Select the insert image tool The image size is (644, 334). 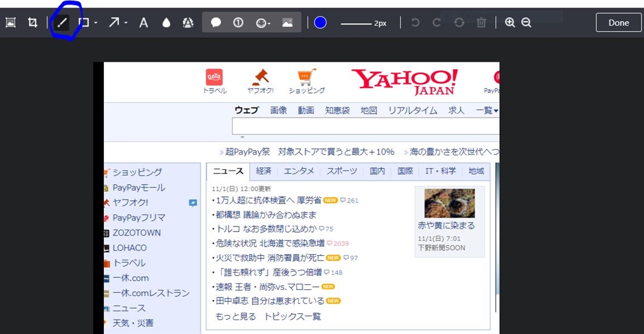pyautogui.click(x=287, y=23)
